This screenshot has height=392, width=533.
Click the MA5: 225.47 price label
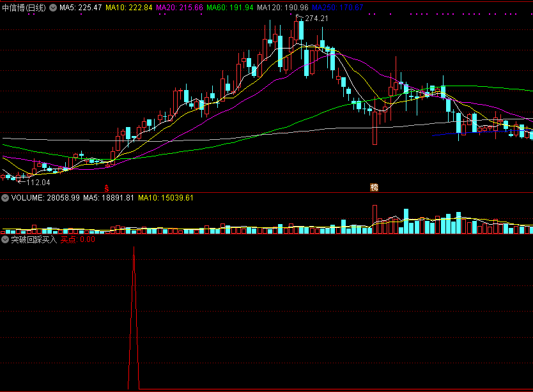tap(81, 8)
